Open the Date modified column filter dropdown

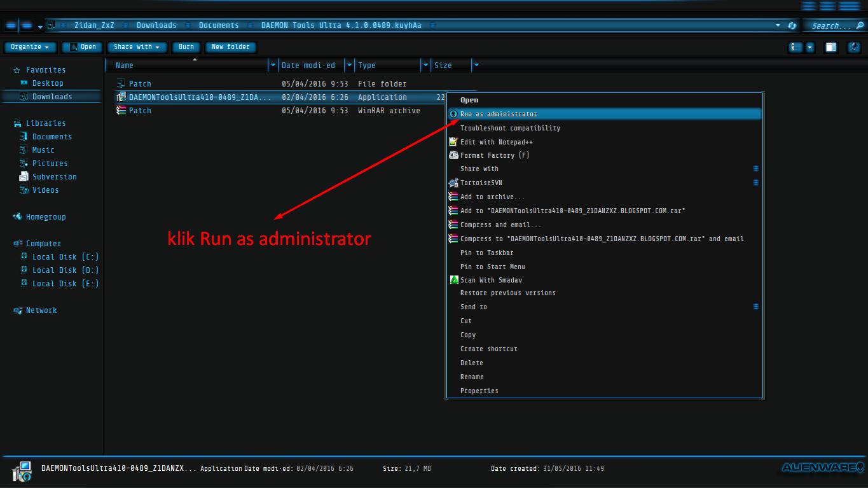click(349, 65)
